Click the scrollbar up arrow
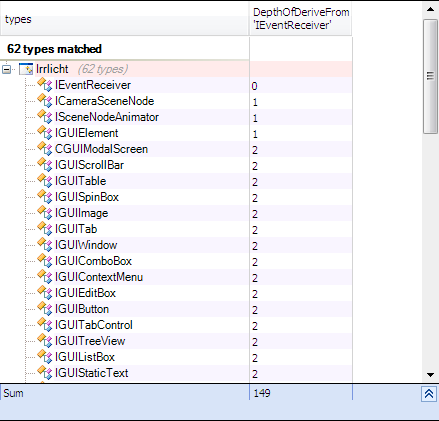 pyautogui.click(x=430, y=9)
